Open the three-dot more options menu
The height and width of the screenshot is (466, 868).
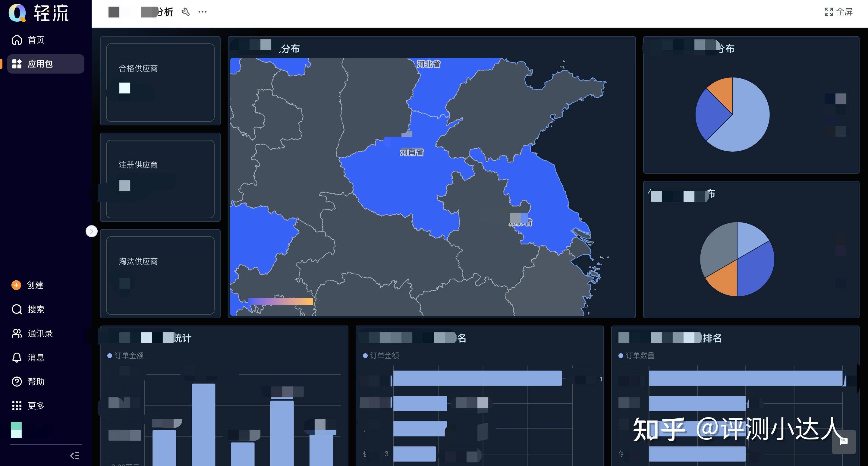[203, 12]
